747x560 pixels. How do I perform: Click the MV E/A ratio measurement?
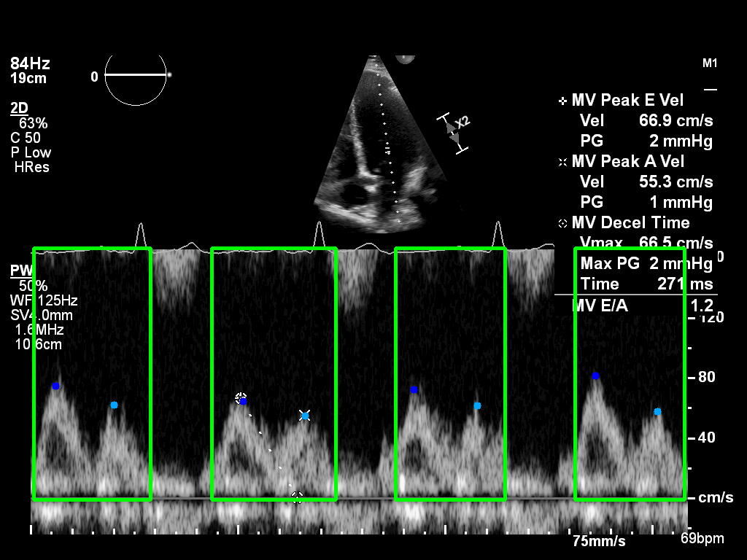[x=642, y=306]
